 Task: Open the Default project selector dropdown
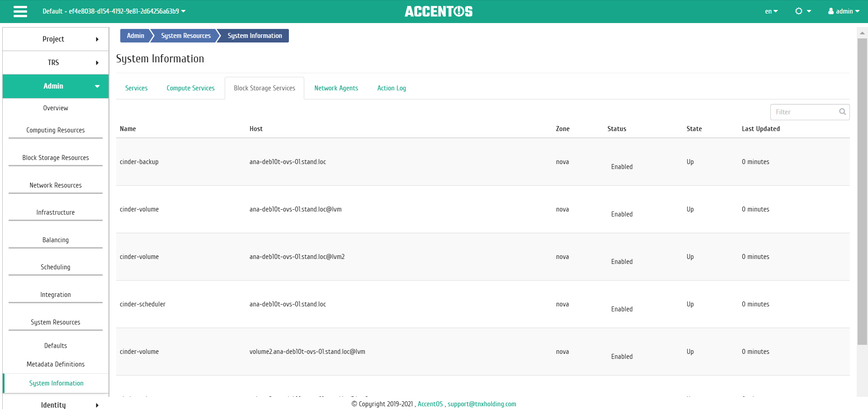[x=114, y=11]
